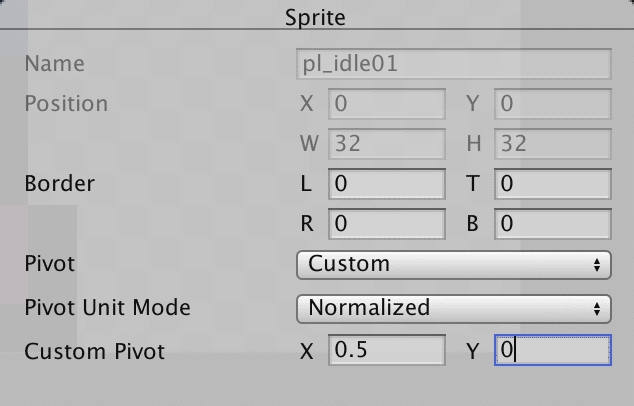The width and height of the screenshot is (634, 406).
Task: Click the Custom Pivot X field
Action: (386, 350)
